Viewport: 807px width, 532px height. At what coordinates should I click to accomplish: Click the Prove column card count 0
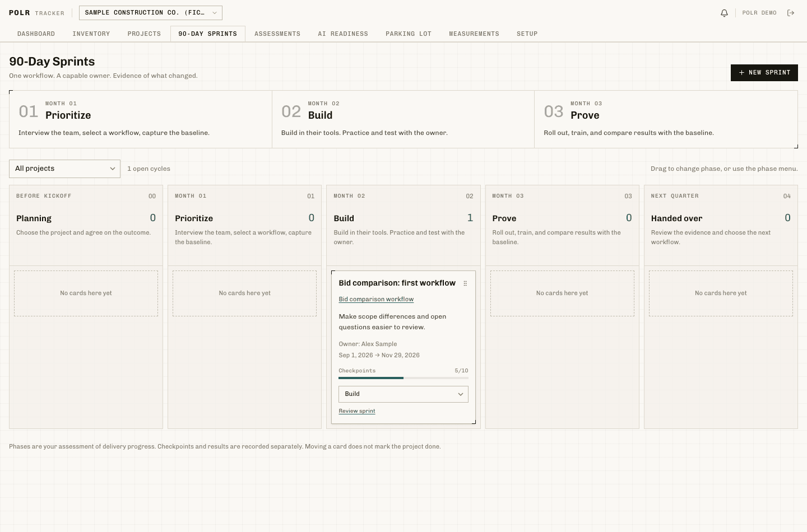pos(629,218)
